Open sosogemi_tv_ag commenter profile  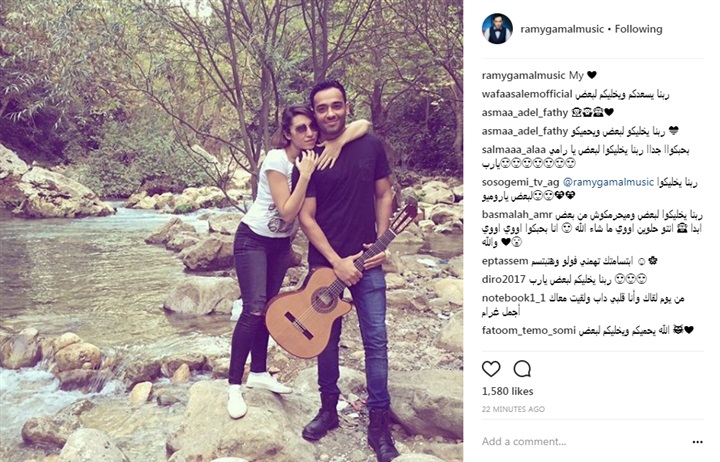click(x=521, y=182)
